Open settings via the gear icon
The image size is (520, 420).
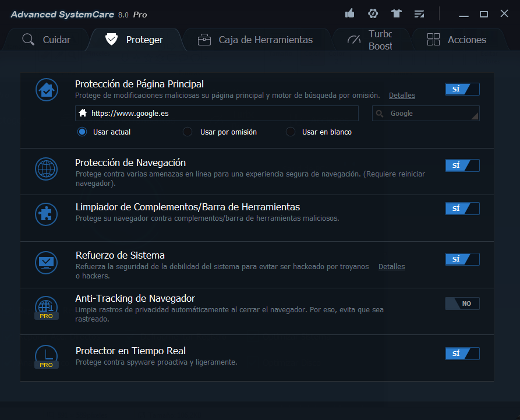pyautogui.click(x=373, y=13)
